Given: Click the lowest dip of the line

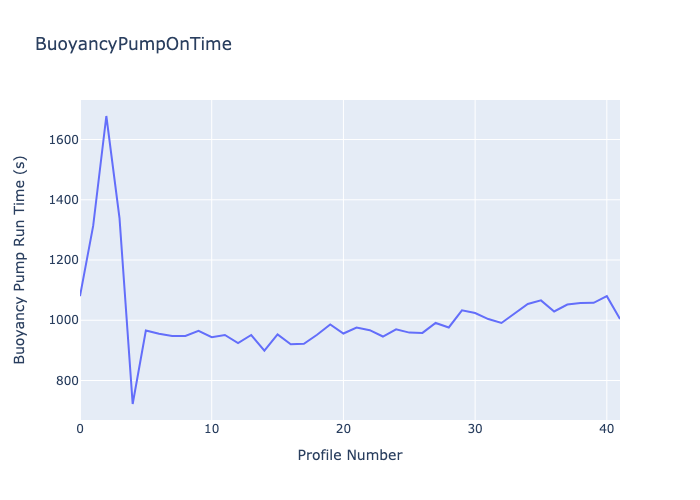Looking at the screenshot, I should click(133, 403).
